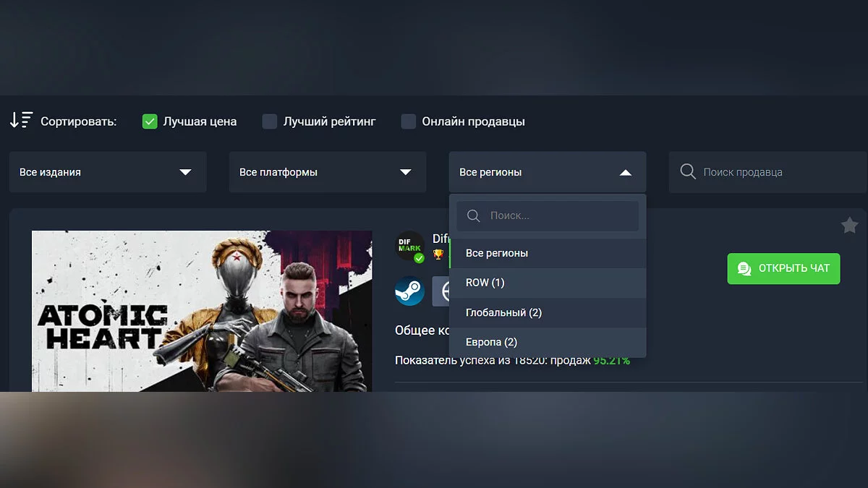Click the DIF MARK seller avatar

tap(410, 247)
